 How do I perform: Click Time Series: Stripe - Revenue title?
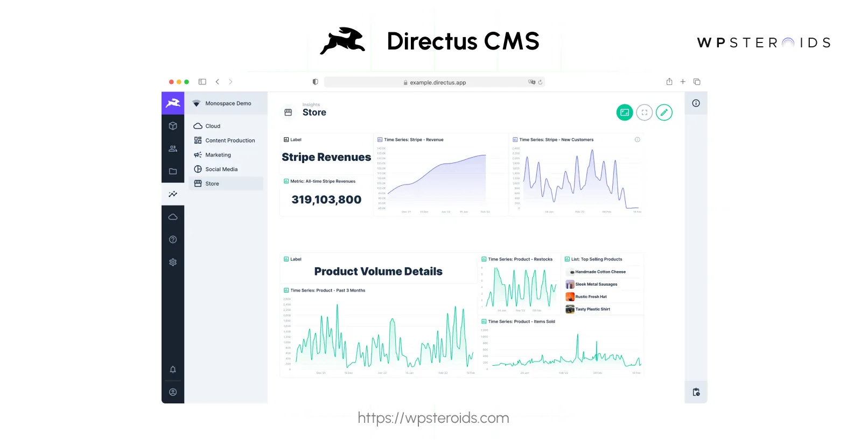[x=414, y=139]
